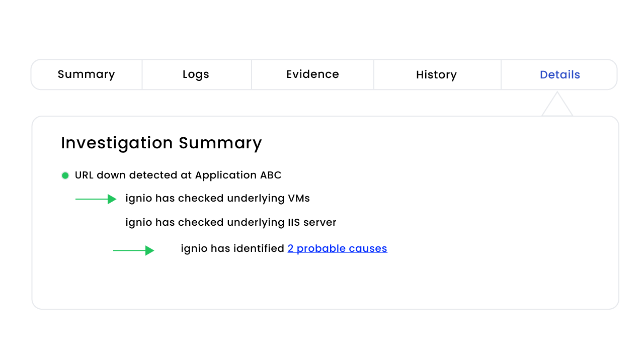
Task: Click the active Details tab
Action: [x=559, y=75]
